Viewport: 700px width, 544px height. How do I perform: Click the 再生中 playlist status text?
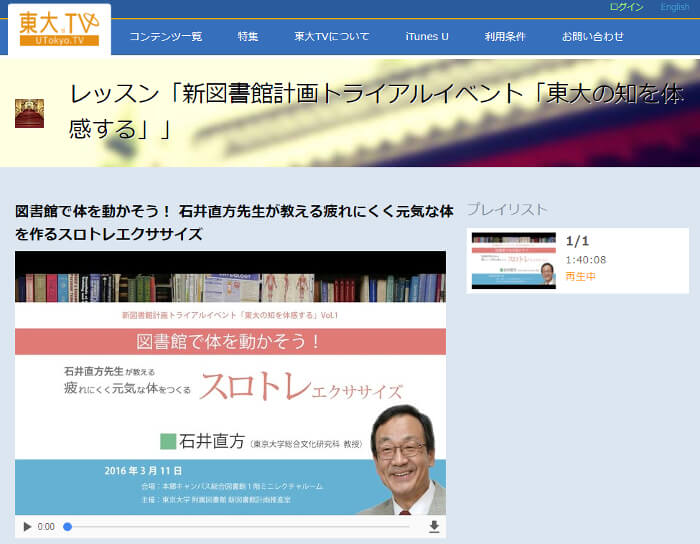click(x=580, y=277)
